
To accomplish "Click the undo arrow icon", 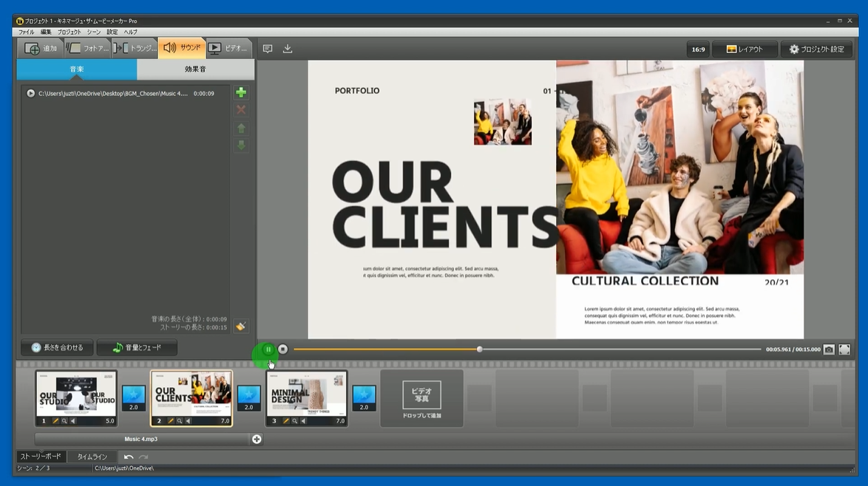I will [129, 457].
